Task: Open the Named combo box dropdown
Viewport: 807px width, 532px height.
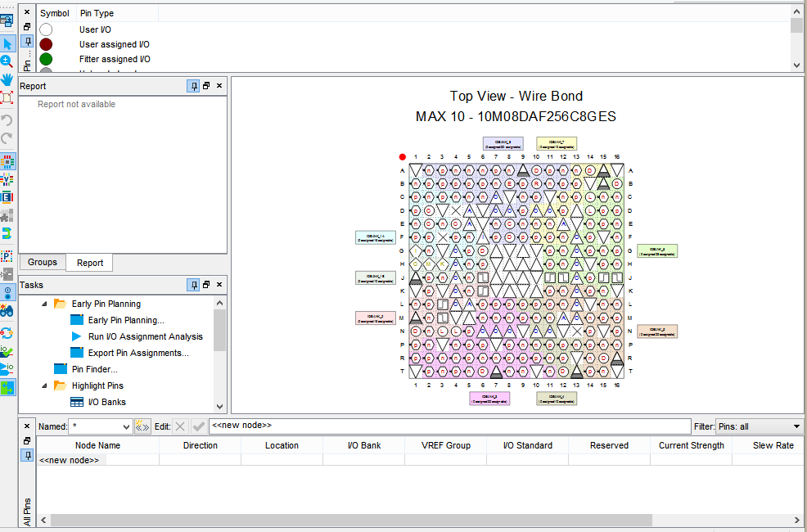Action: pos(127,426)
